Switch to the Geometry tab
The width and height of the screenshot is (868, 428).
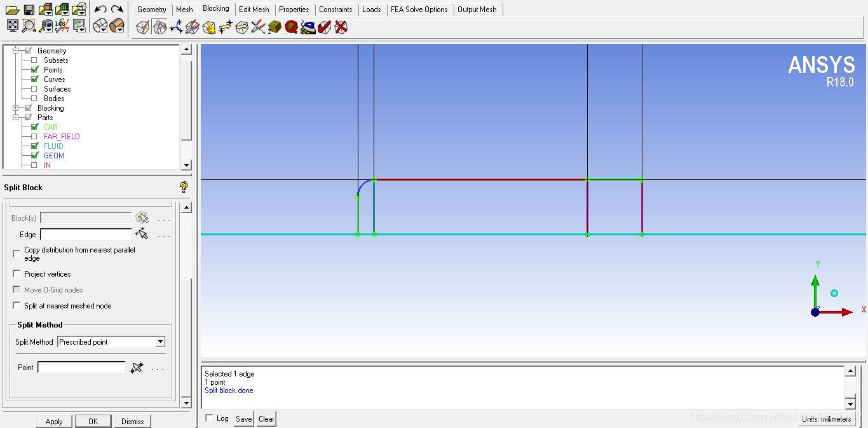151,10
